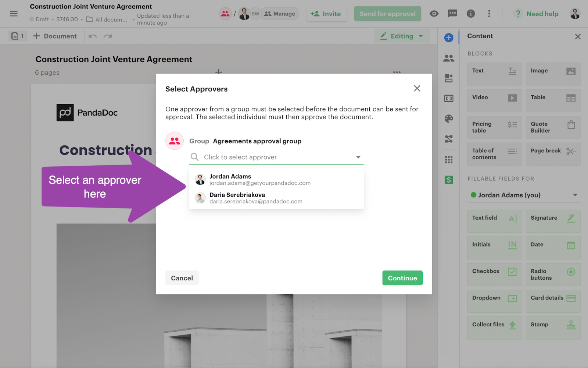Click the approval group avatar in header
This screenshot has height=368, width=588.
(x=225, y=14)
